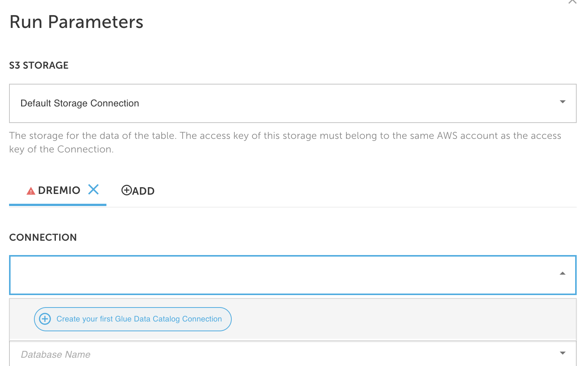Image resolution: width=588 pixels, height=366 pixels.
Task: Click the storage help text about AWS account
Action: pos(285,142)
